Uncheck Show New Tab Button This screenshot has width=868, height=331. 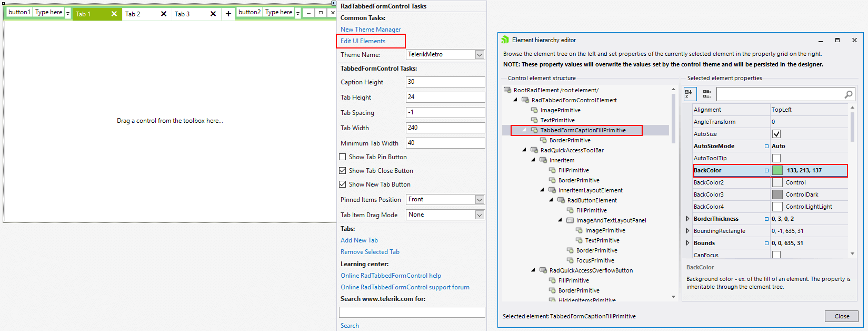point(343,184)
